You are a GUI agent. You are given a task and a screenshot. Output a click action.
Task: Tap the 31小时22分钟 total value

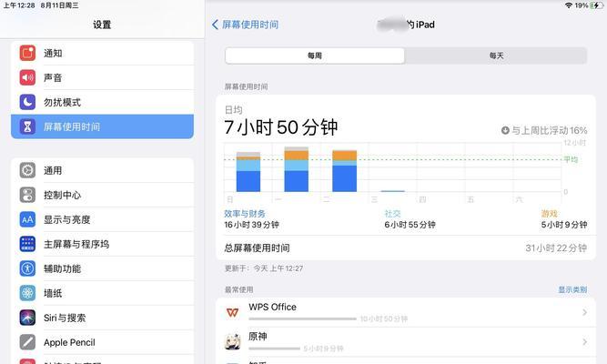pyautogui.click(x=556, y=248)
